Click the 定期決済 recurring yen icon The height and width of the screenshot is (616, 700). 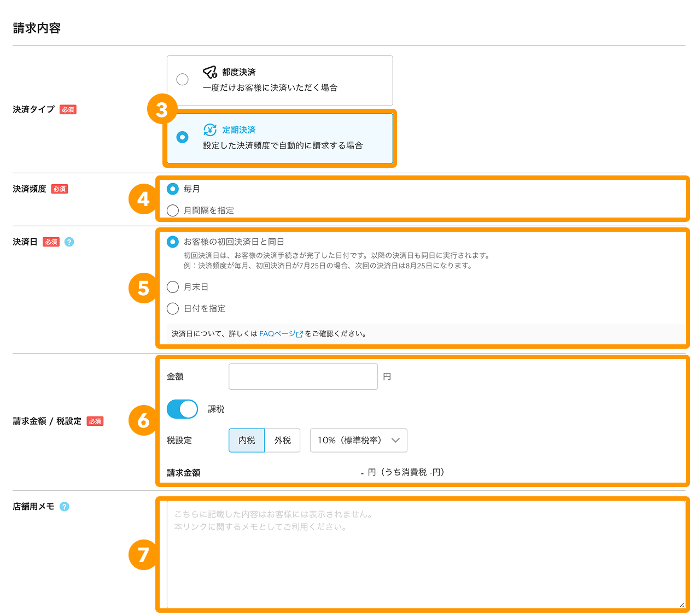coord(210,130)
